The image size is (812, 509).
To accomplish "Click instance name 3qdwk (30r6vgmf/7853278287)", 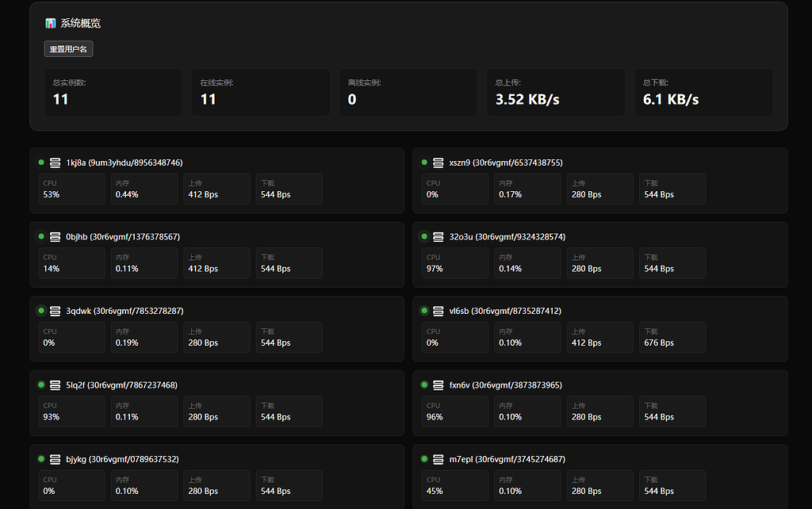I will point(124,311).
